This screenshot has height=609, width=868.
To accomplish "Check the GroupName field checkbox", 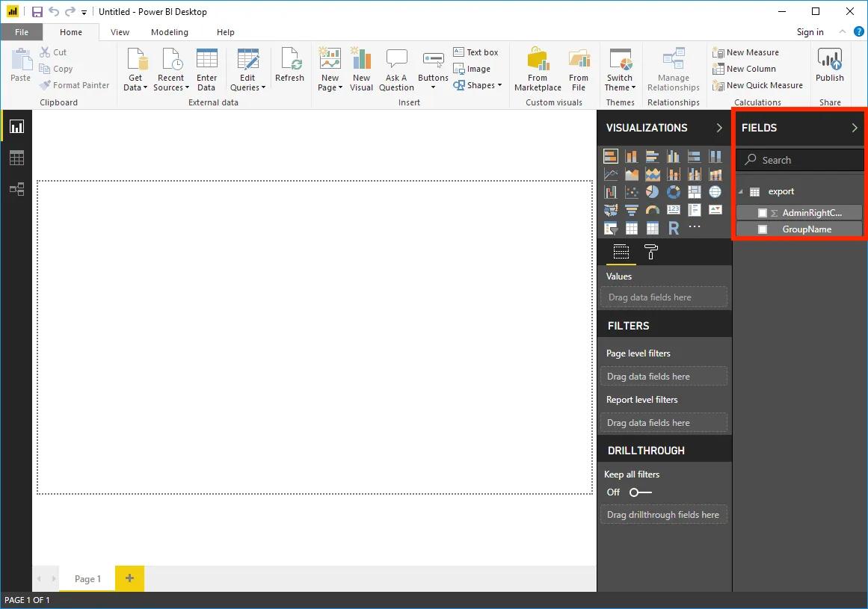I will (x=763, y=229).
